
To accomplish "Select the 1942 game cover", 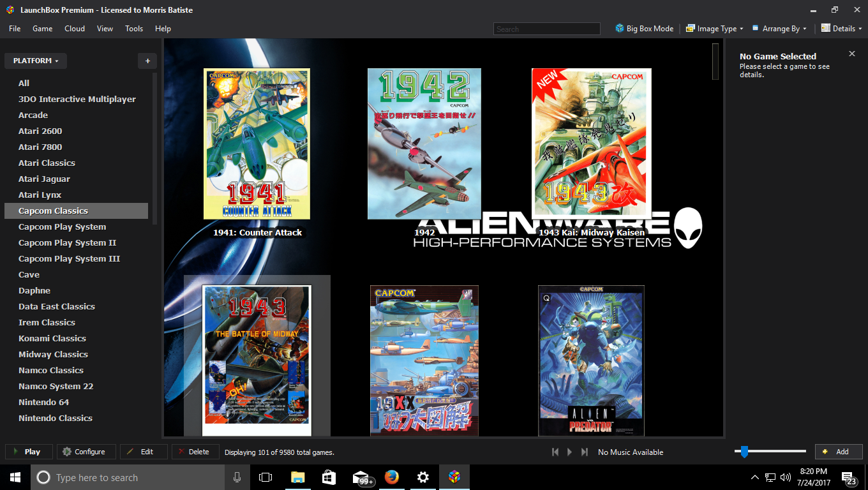I will pos(424,144).
